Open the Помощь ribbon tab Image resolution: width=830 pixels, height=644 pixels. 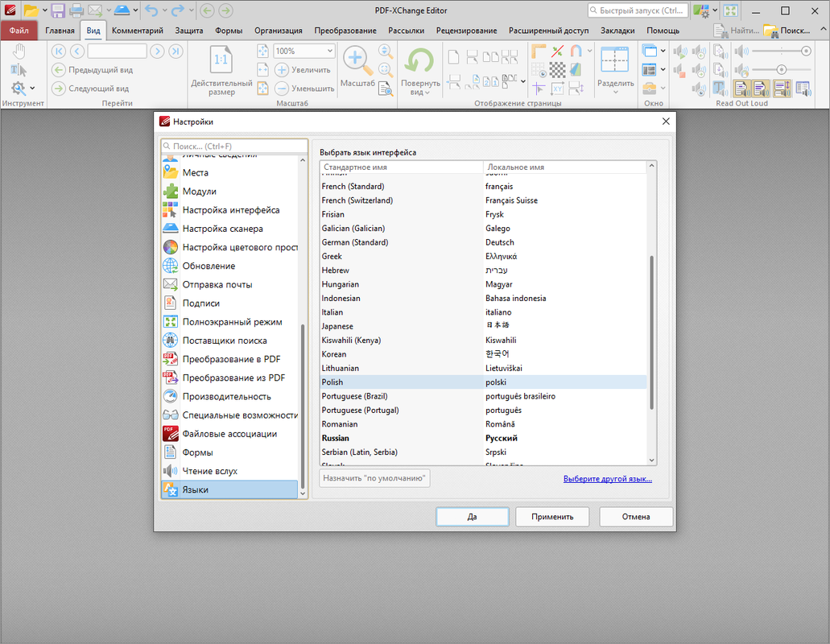pyautogui.click(x=663, y=31)
